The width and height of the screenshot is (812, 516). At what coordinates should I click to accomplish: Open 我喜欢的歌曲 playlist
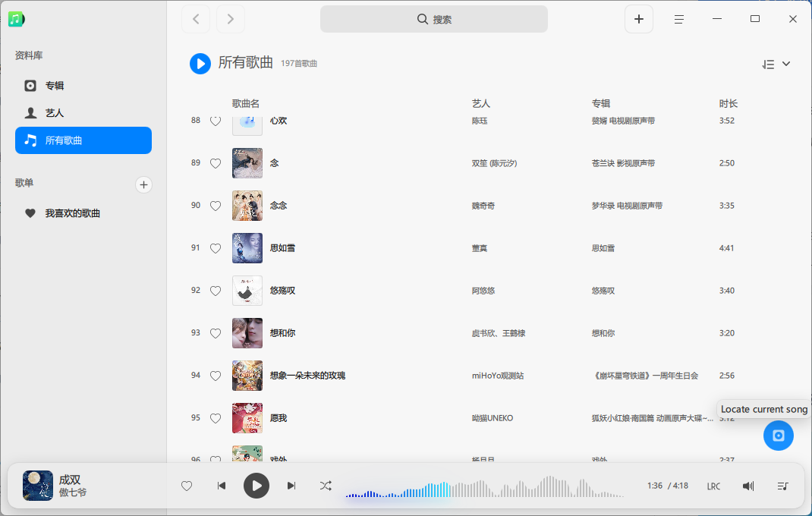click(83, 213)
